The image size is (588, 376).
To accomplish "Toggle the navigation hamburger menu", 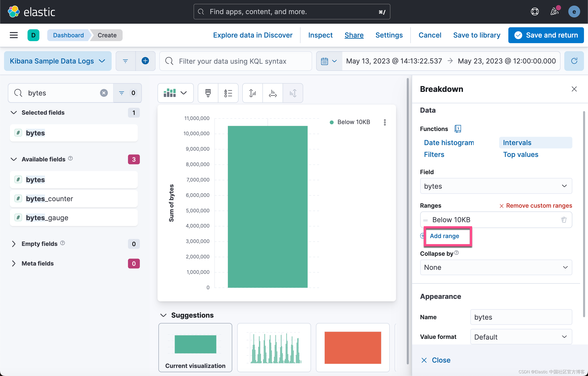I will coord(14,35).
